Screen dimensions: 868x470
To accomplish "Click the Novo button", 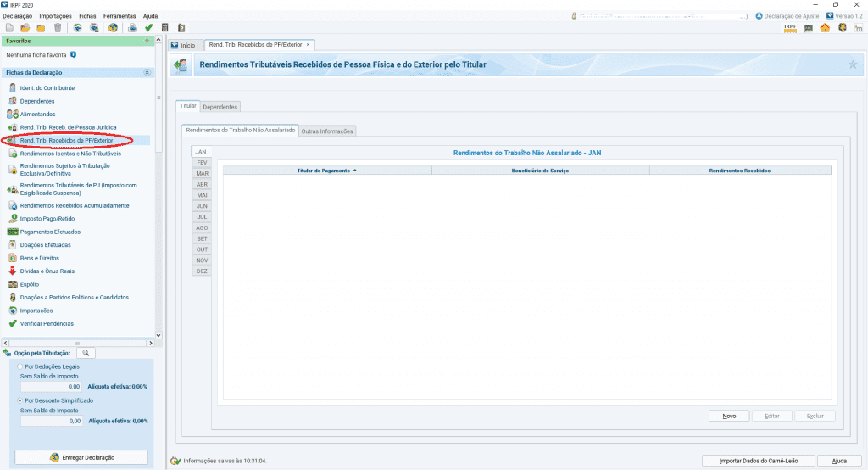I will (x=729, y=417).
